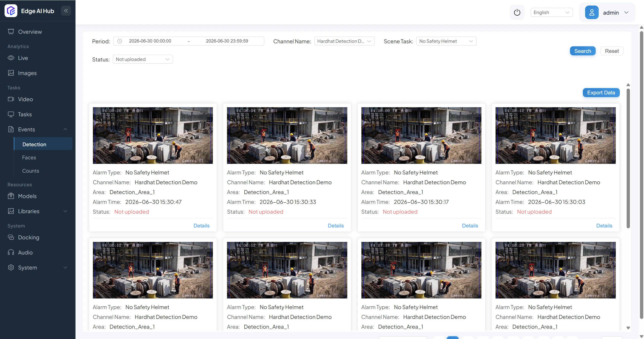Select the Detection events submenu
Viewport: 644px width, 339px height.
coord(43,144)
